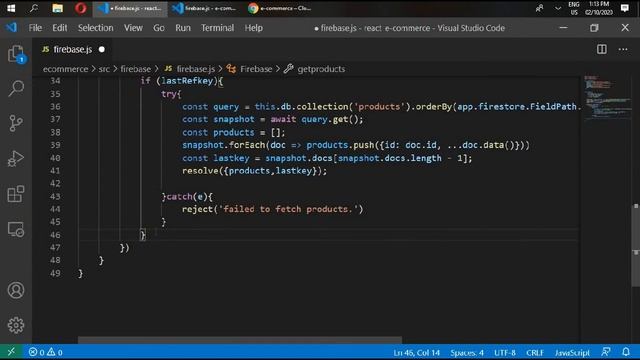This screenshot has width=640, height=360.
Task: Select the firebase.js editor tab
Action: (72, 49)
